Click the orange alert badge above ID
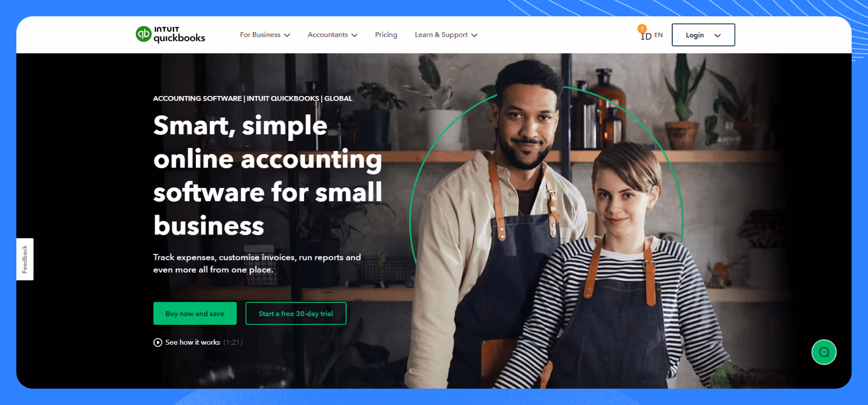The width and height of the screenshot is (868, 405). pyautogui.click(x=642, y=29)
